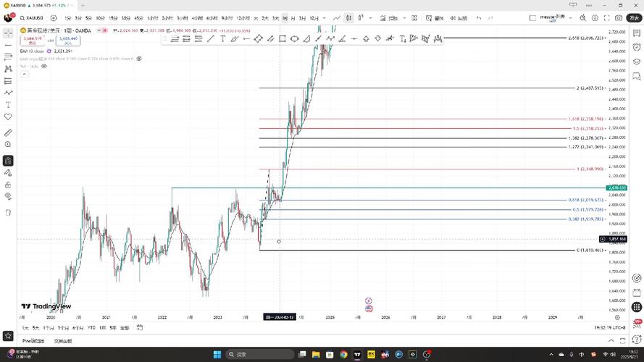This screenshot has width=644, height=362.
Task: Select the rectangle drawing tool in favorites bar
Action: tap(283, 38)
